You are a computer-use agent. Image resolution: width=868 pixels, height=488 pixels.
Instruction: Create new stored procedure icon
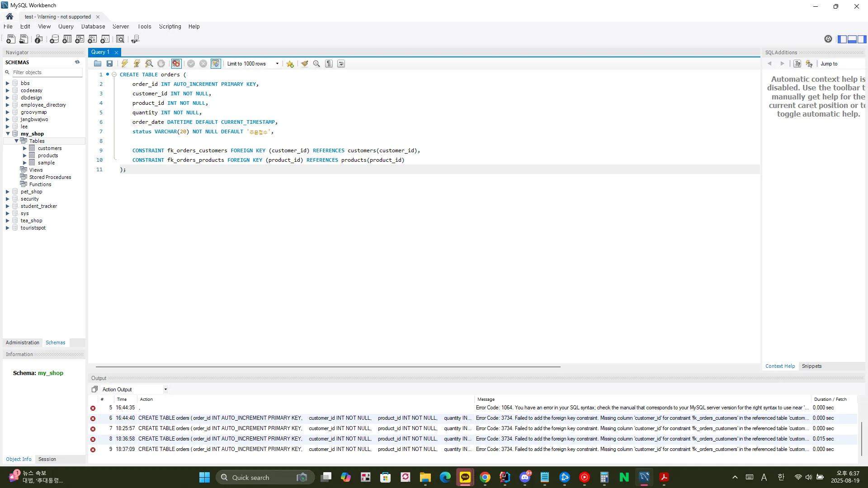[x=92, y=39]
